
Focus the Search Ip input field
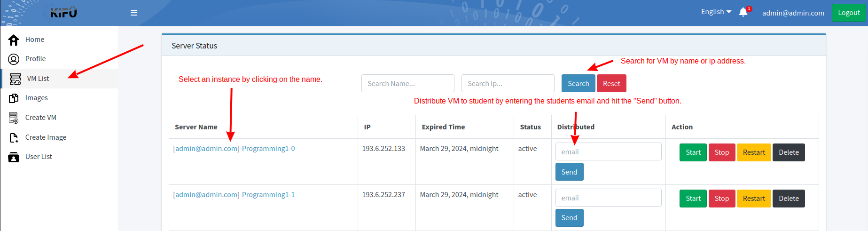(x=508, y=84)
